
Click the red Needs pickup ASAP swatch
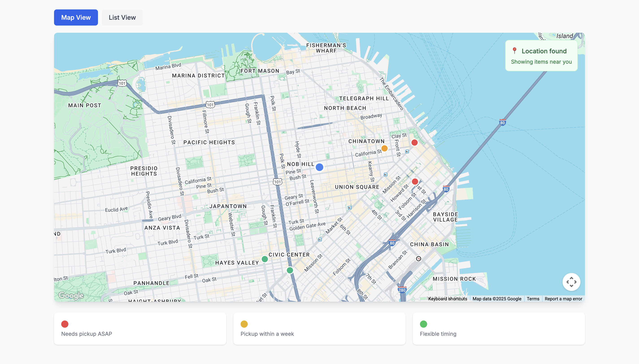click(x=65, y=324)
